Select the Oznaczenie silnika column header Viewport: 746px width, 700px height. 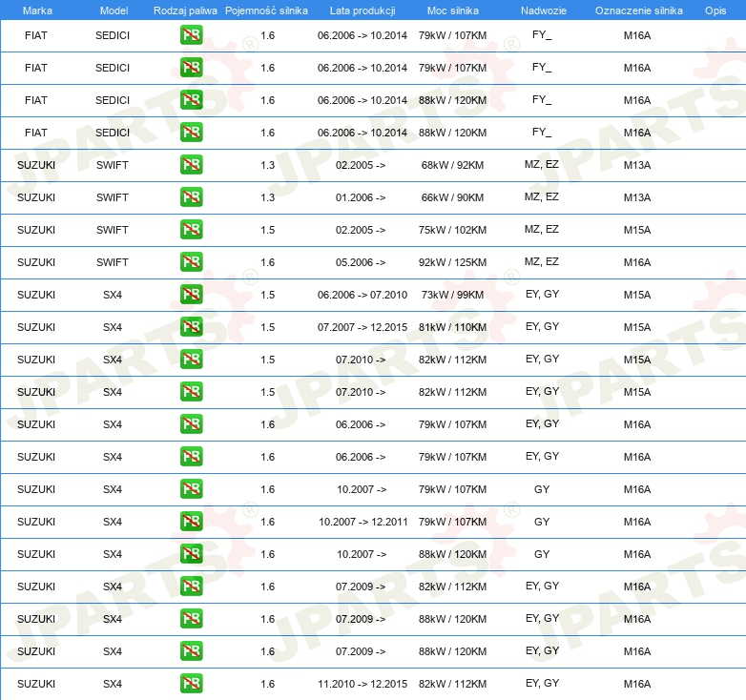click(x=639, y=10)
